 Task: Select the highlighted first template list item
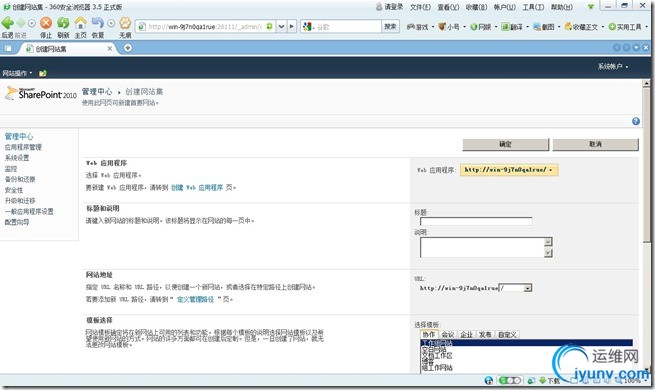tap(526, 343)
